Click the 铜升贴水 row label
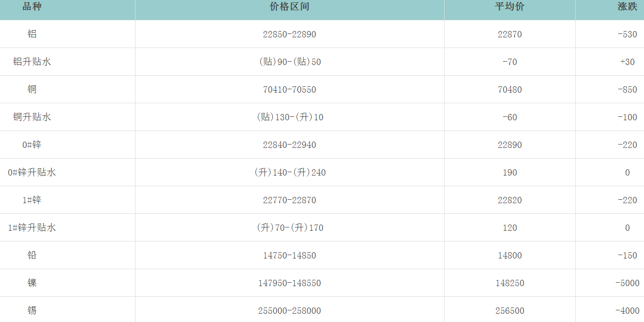 pos(32,117)
